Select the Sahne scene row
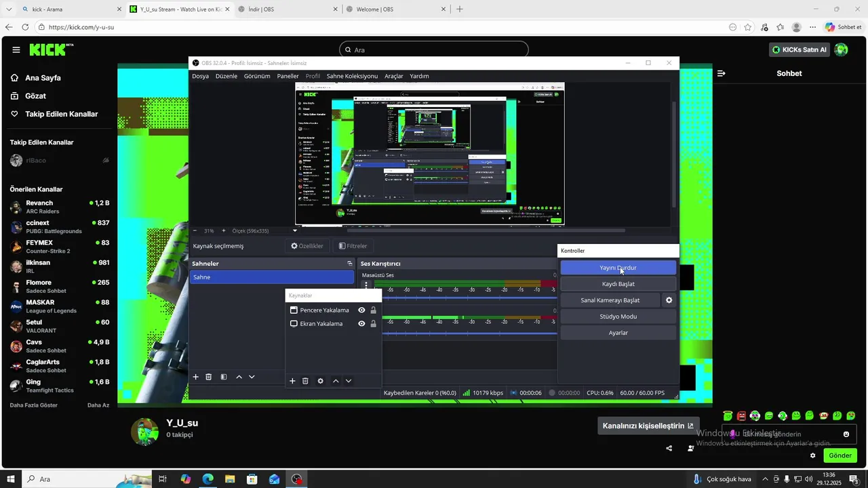The height and width of the screenshot is (488, 868). 272,277
